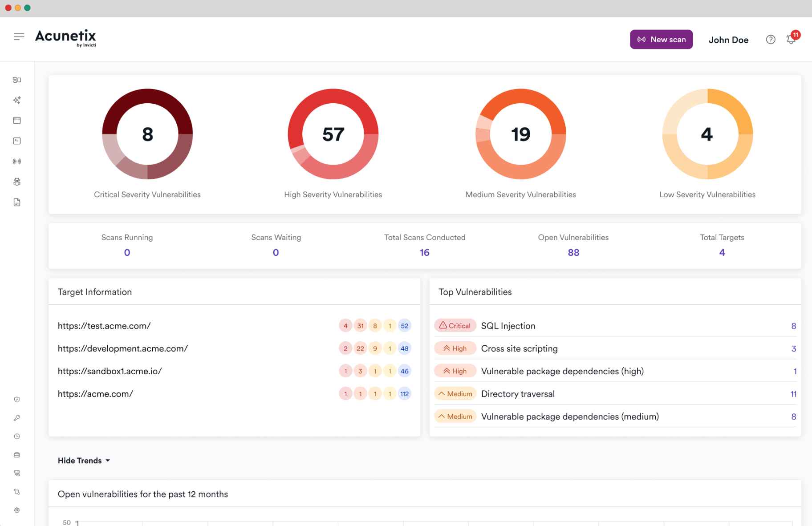Open Targets via the browser window icon
Viewport: 812px width, 526px height.
click(17, 120)
